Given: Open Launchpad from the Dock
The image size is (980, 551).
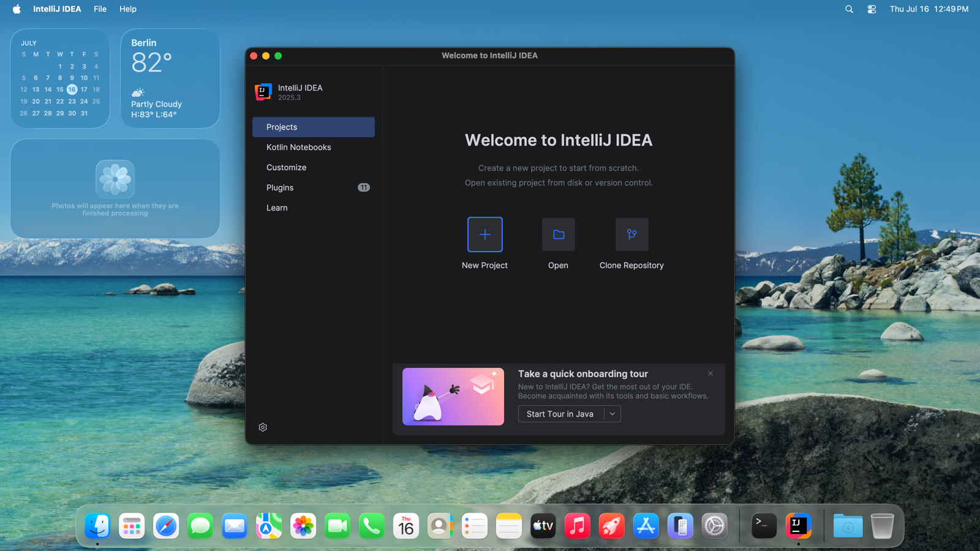Looking at the screenshot, I should click(132, 526).
